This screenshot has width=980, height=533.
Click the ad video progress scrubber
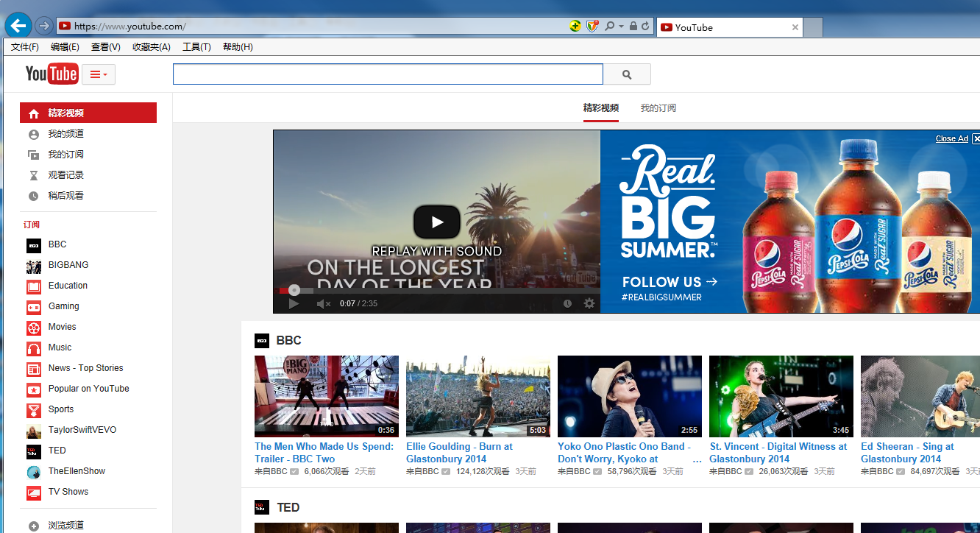pos(294,290)
